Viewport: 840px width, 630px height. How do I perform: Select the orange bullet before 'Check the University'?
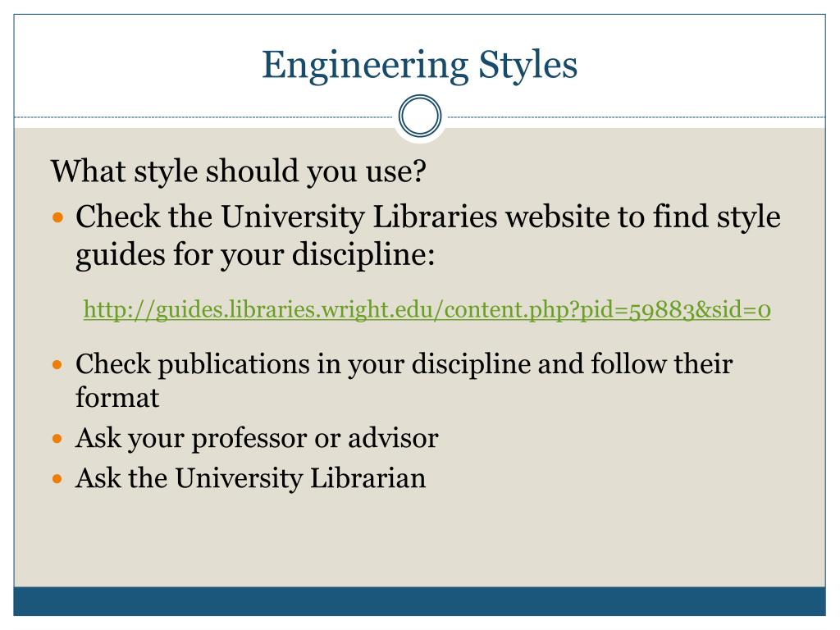58,218
